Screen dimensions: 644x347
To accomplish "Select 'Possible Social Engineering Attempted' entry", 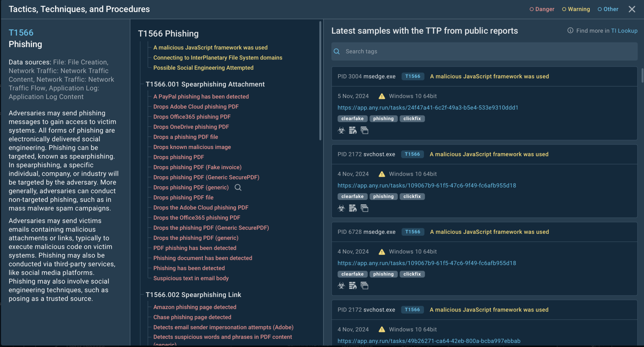I will pyautogui.click(x=203, y=68).
